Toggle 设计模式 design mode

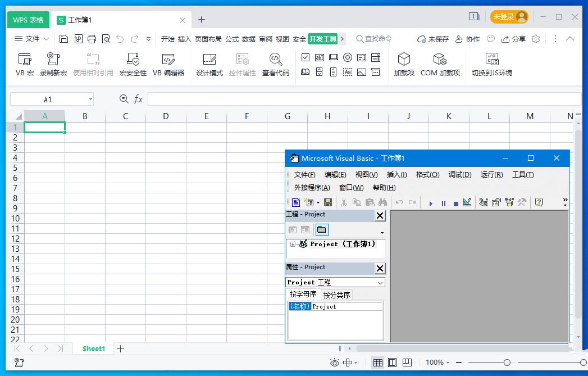point(209,65)
